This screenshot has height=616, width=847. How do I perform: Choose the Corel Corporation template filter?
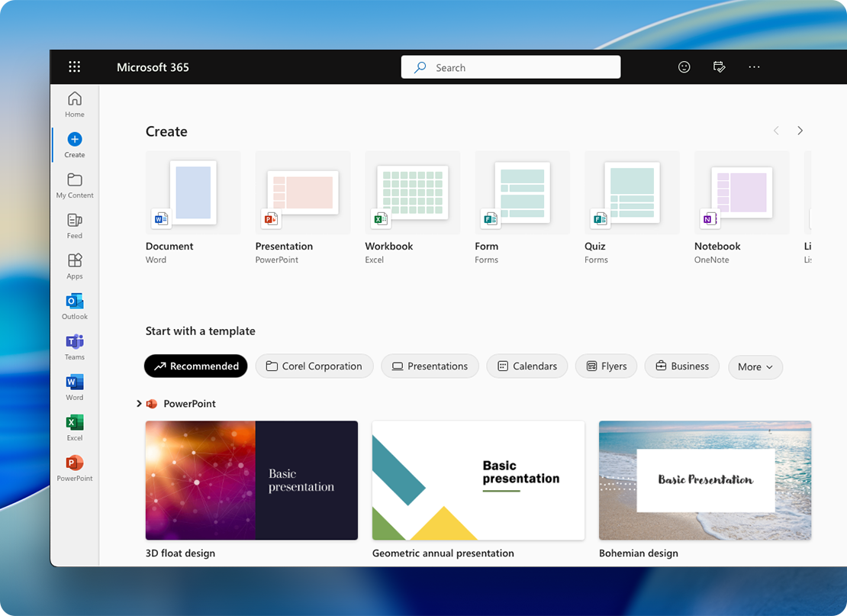tap(314, 366)
